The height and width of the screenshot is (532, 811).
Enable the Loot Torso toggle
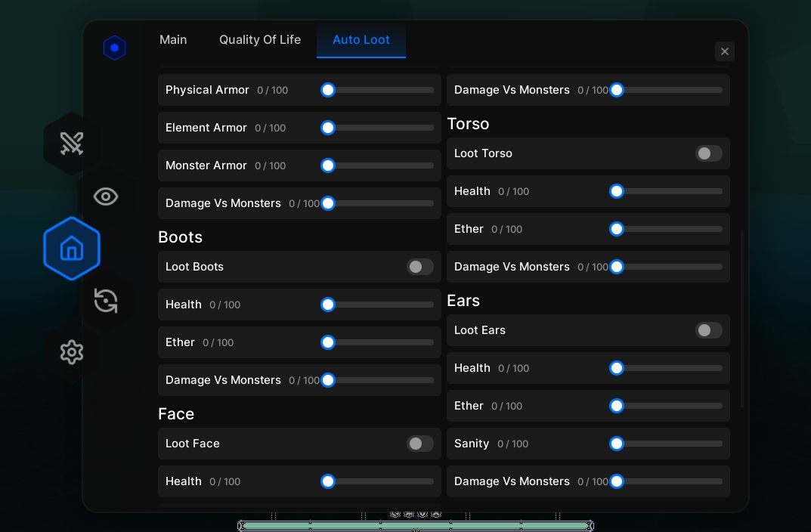(708, 153)
